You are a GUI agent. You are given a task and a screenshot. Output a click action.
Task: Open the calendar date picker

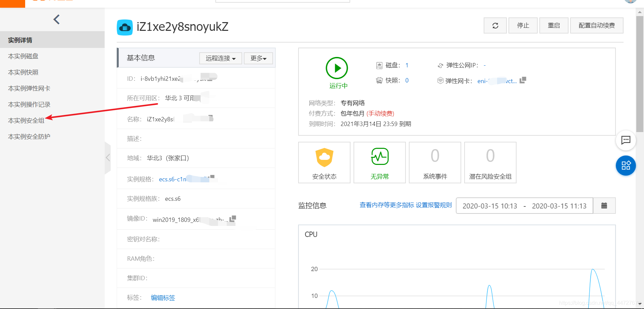tap(604, 205)
